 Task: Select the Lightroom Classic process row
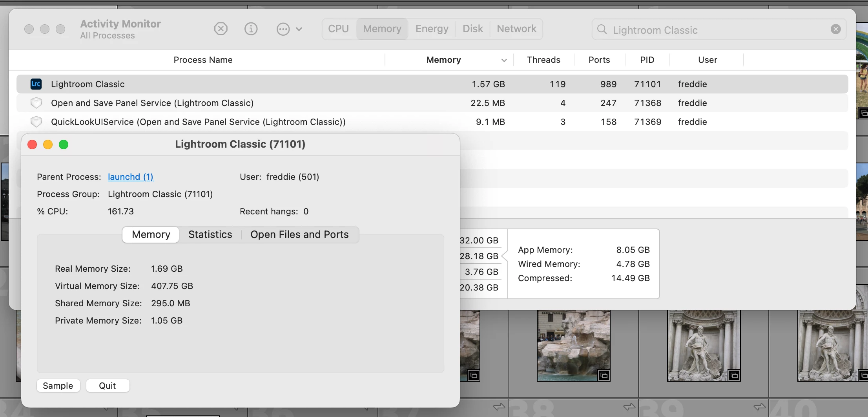click(432, 84)
